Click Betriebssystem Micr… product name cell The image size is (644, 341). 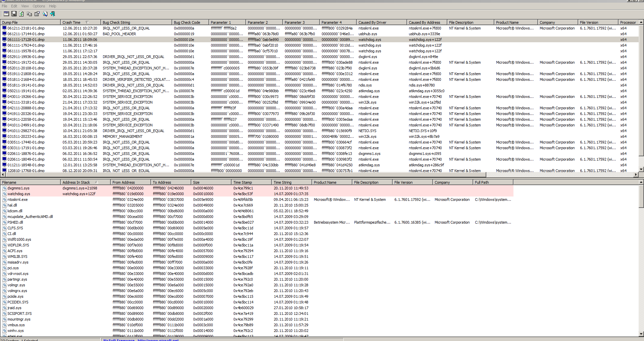coord(332,222)
